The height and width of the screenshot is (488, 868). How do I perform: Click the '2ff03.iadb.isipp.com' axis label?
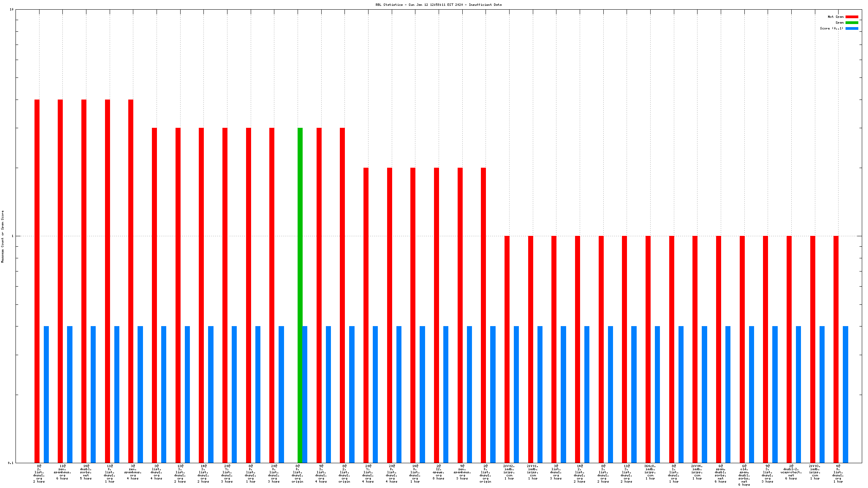pos(815,472)
